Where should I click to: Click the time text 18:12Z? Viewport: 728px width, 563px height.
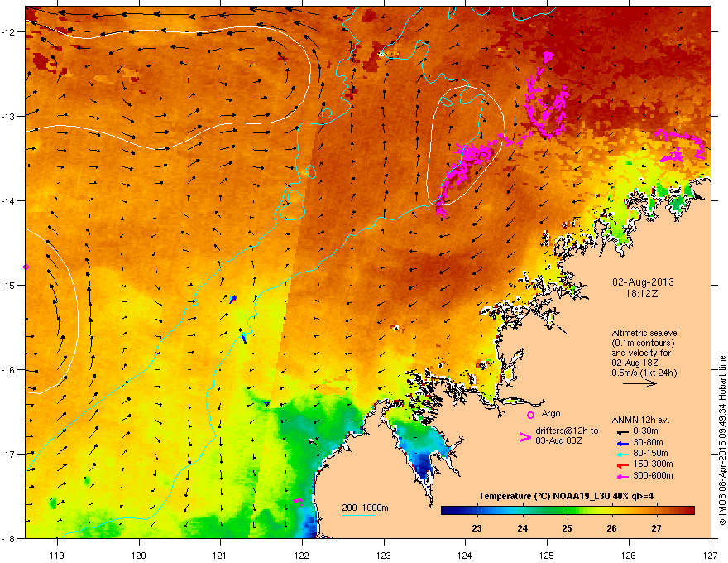642,294
